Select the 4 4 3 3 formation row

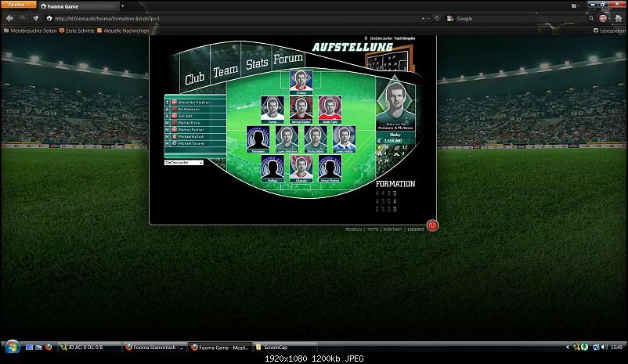pyautogui.click(x=386, y=193)
